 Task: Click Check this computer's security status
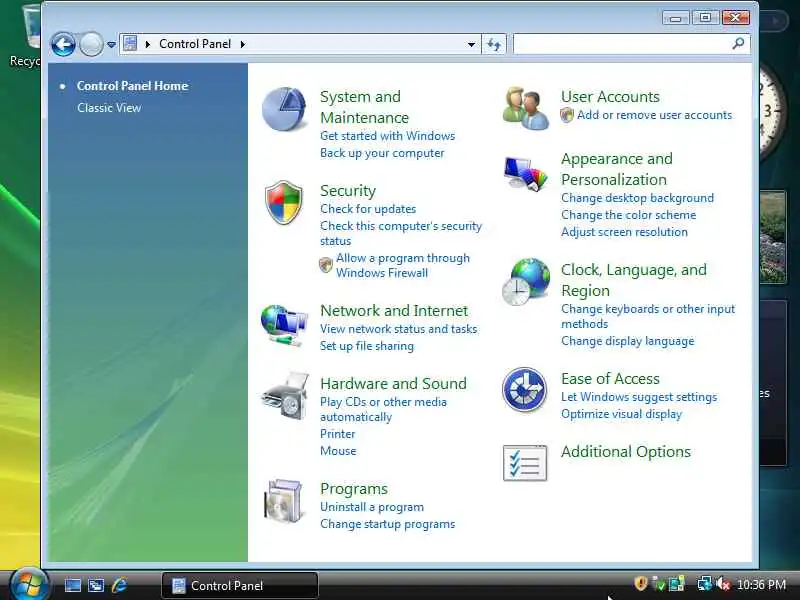pyautogui.click(x=401, y=233)
